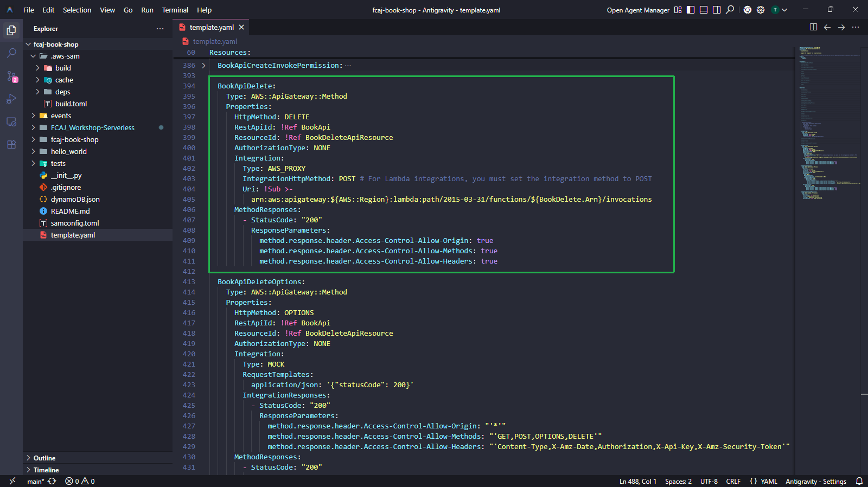
Task: Open the View menu
Action: pos(107,10)
